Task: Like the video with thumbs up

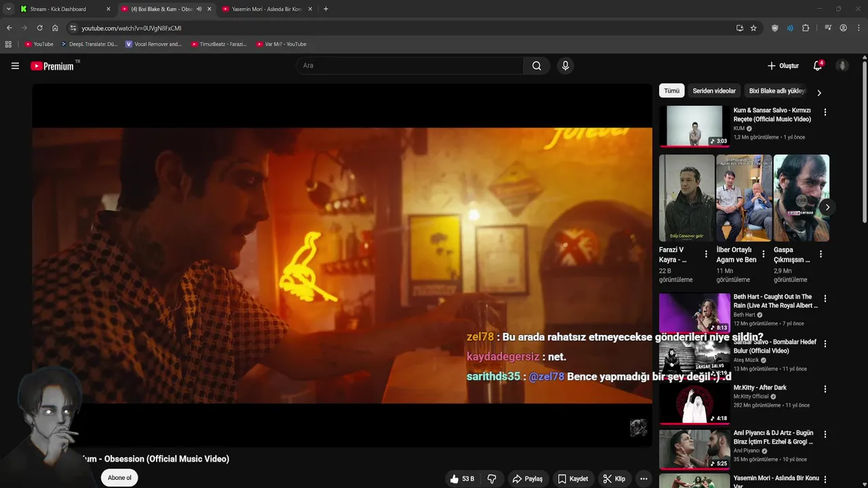Action: pyautogui.click(x=461, y=479)
